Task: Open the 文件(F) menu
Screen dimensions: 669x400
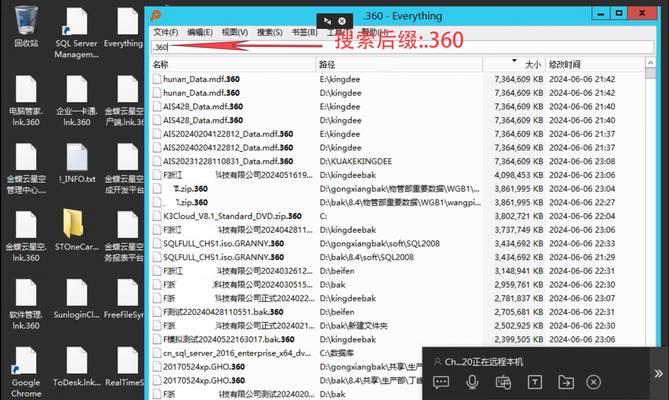Action: point(166,32)
